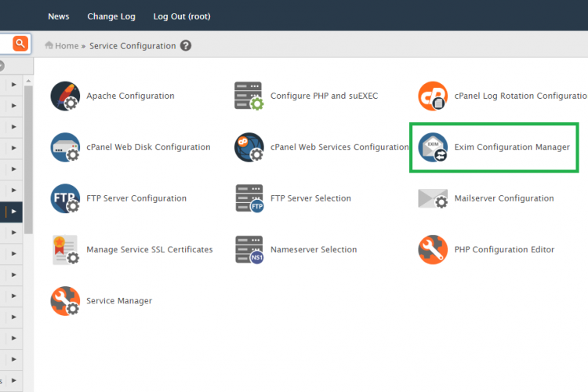Open the Apache Configuration icon
This screenshot has height=392, width=588.
click(65, 96)
